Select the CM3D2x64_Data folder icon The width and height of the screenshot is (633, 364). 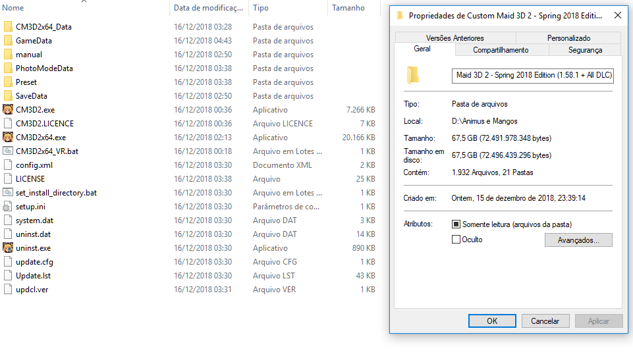click(8, 26)
